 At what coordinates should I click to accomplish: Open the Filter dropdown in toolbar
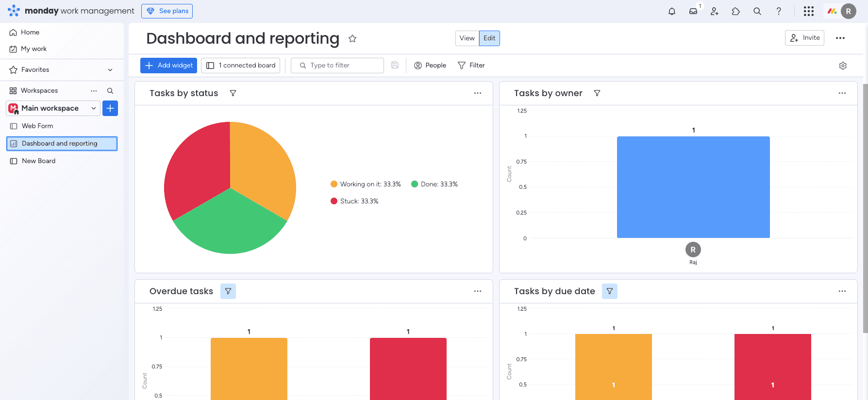pyautogui.click(x=471, y=66)
